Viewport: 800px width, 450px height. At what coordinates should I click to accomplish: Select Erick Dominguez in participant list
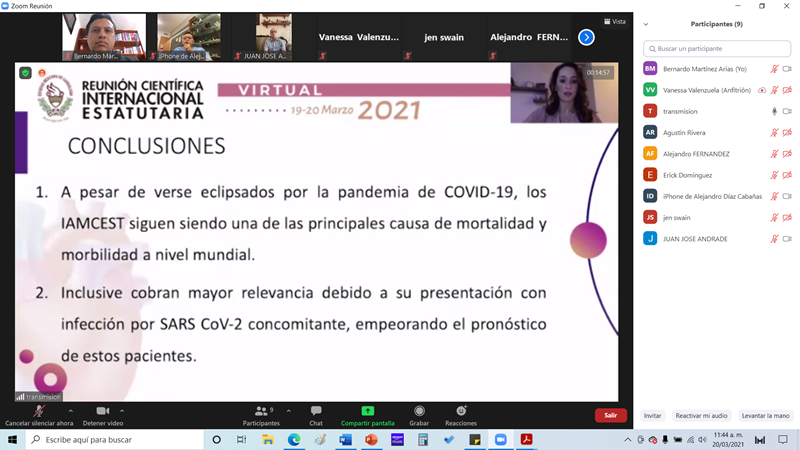pyautogui.click(x=717, y=175)
